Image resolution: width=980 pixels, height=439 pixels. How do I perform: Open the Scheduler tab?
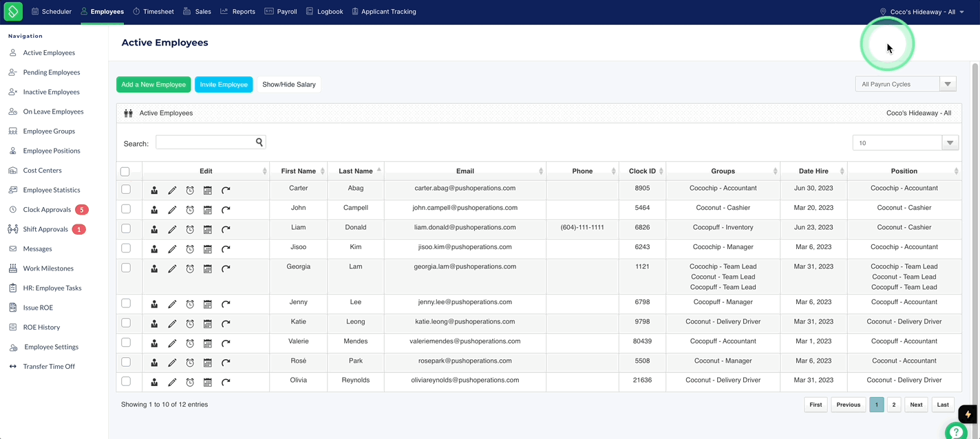click(50, 12)
